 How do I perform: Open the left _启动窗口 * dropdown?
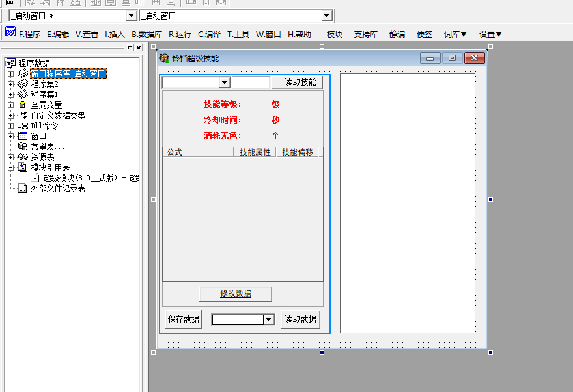coord(131,16)
